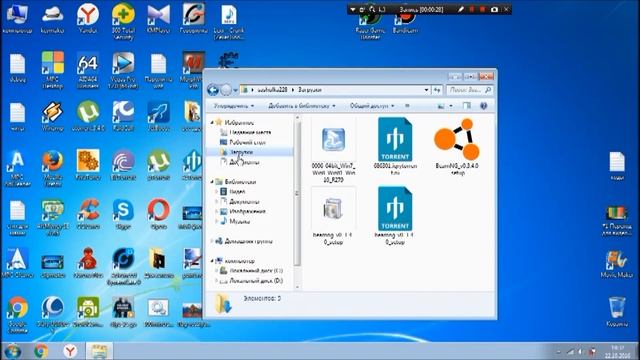Image resolution: width=640 pixels, height=360 pixels.
Task: Switch to the Explorer taskbar button
Action: 99,351
